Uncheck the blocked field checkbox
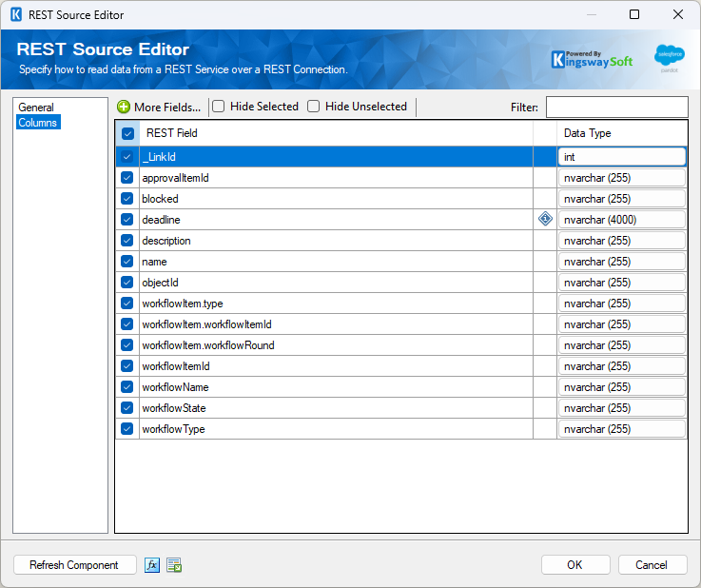Viewport: 701px width, 588px height. point(127,199)
